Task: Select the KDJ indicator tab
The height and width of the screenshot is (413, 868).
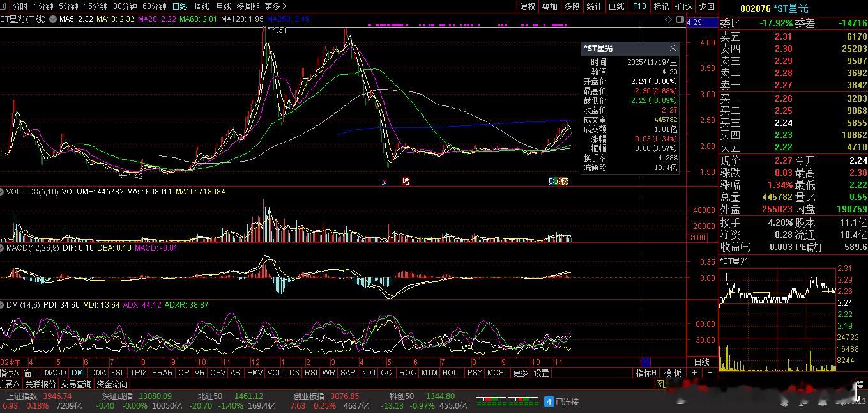Action: pos(368,373)
